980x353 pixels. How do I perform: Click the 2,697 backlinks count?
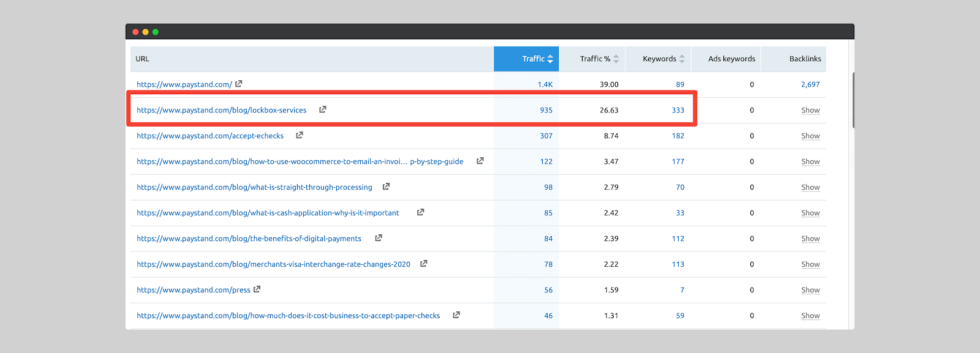(x=810, y=84)
